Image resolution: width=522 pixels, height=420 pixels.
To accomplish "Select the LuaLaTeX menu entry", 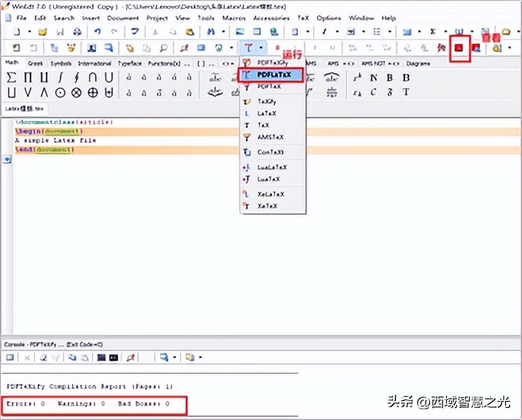I will pos(273,167).
